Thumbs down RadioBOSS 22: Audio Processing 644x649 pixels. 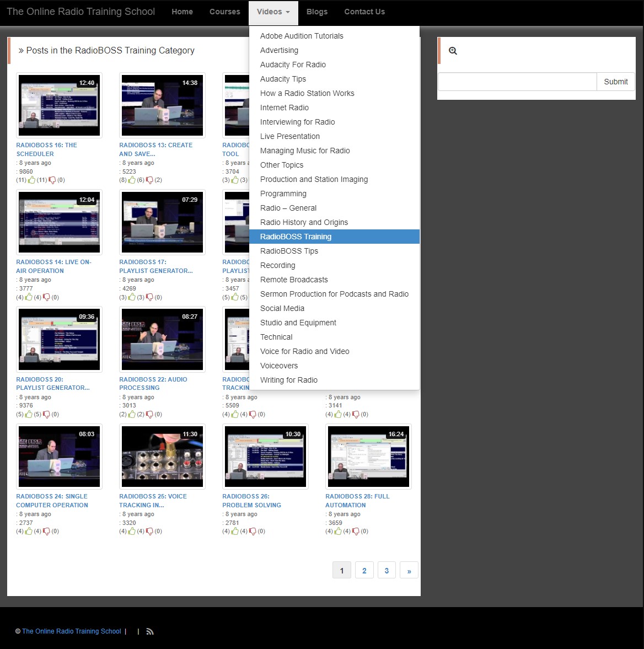(149, 415)
